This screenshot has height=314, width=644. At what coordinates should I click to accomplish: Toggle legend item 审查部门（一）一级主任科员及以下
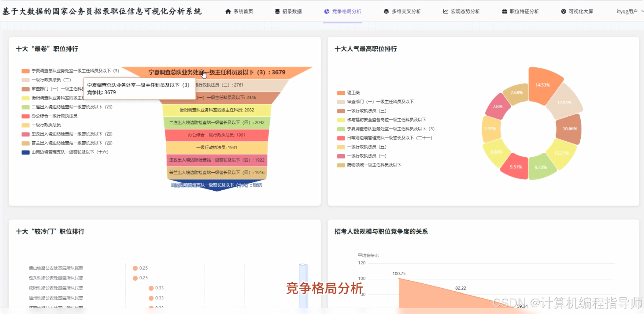tap(380, 102)
